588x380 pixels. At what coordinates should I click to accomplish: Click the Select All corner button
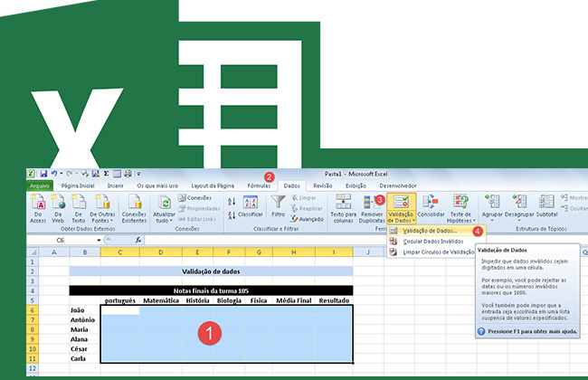pyautogui.click(x=33, y=252)
